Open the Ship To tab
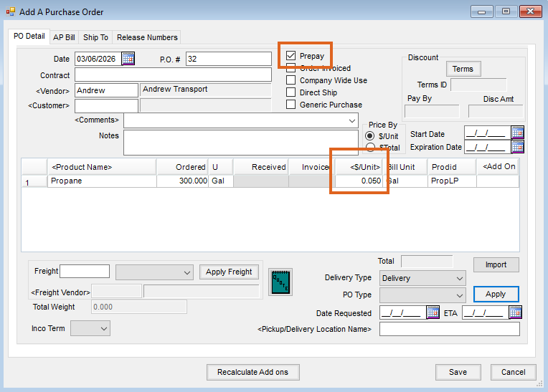The image size is (548, 392). [x=95, y=37]
